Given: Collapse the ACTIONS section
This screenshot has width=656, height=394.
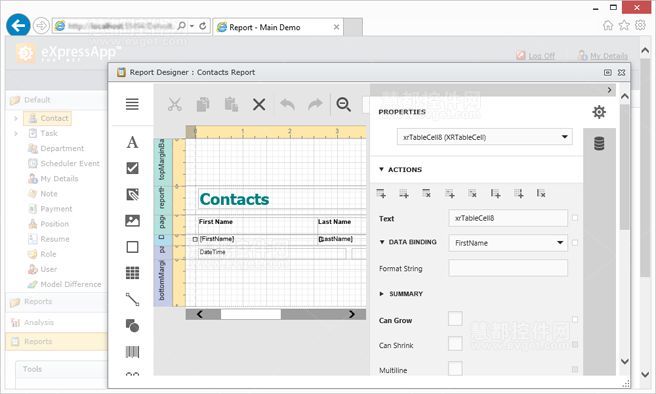Looking at the screenshot, I should pos(400,169).
